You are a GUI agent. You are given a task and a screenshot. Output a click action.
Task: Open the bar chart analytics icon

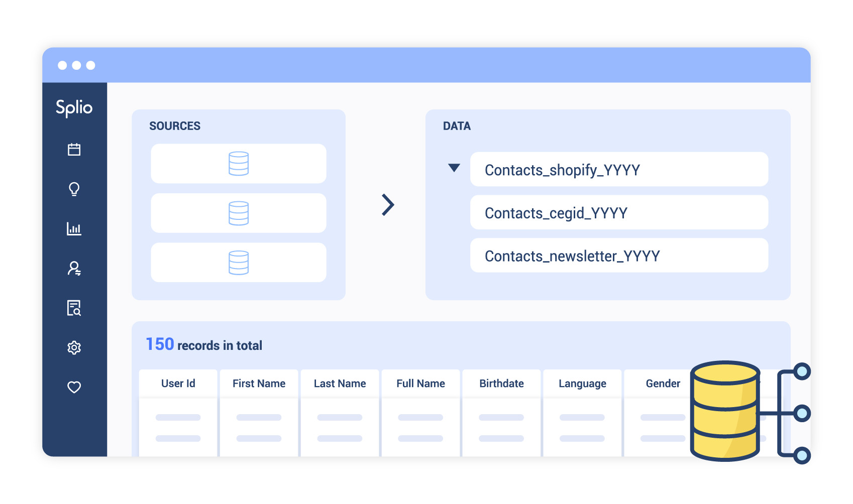tap(74, 229)
